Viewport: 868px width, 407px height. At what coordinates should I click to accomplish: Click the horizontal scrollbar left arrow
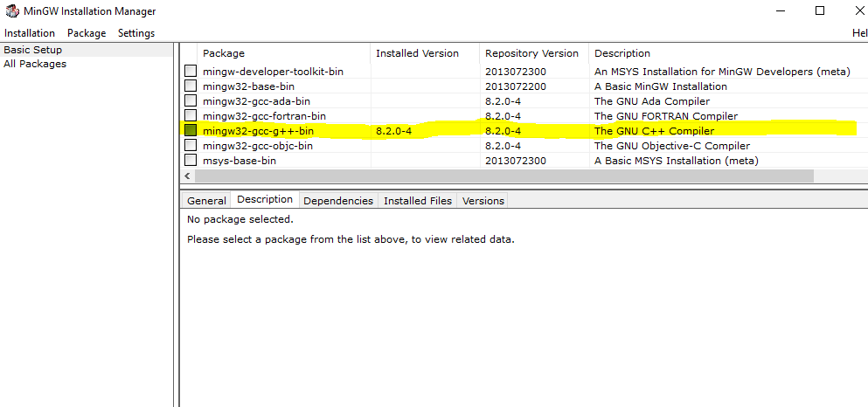pos(188,176)
